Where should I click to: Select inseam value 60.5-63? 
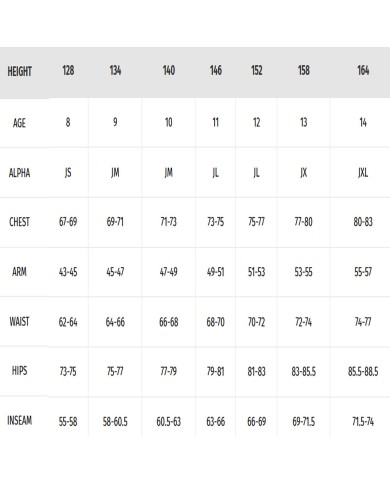(169, 422)
